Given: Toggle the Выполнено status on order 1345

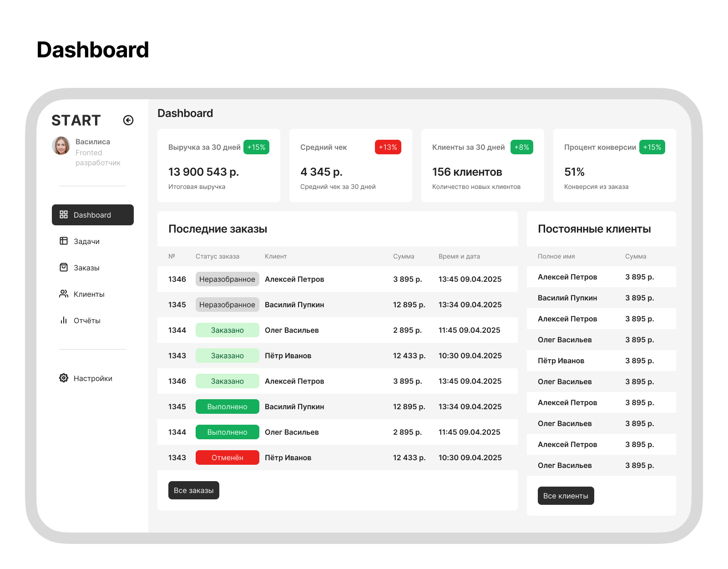Looking at the screenshot, I should pos(227,406).
